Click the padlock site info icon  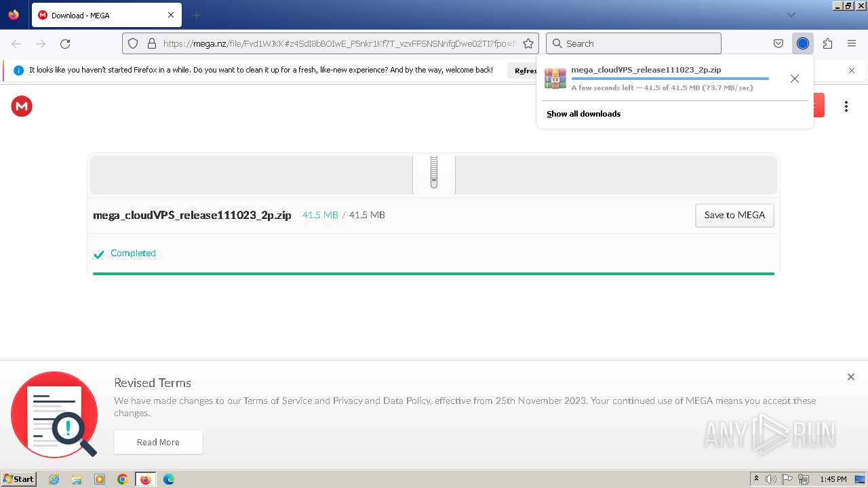pyautogui.click(x=151, y=43)
